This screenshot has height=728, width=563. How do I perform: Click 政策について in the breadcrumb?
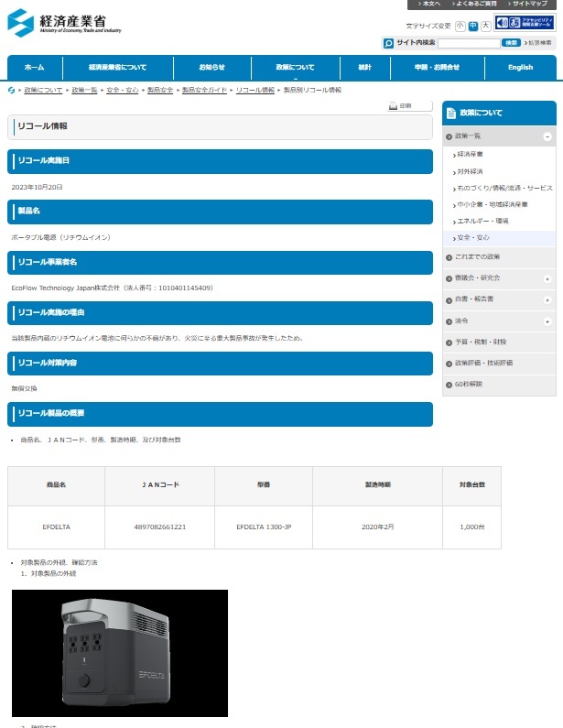tap(43, 90)
